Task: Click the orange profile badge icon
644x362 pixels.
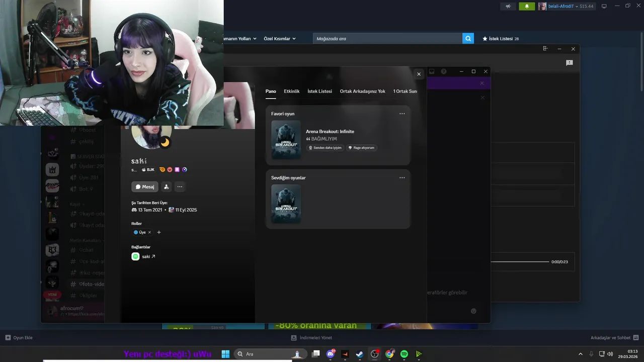Action: coord(162,169)
